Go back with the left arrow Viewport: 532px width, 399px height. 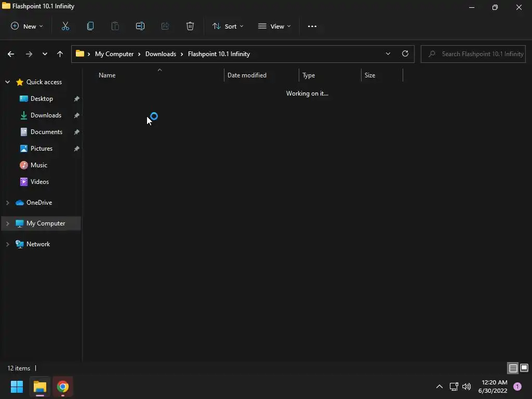(x=11, y=54)
